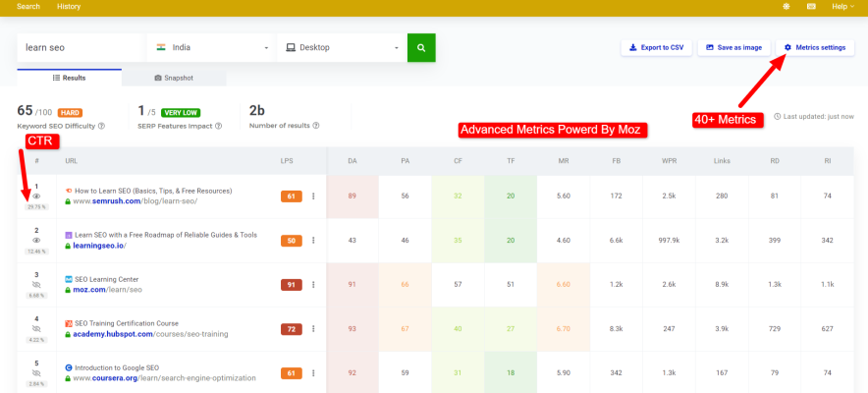
Task: Click the DA value 89 cell
Action: click(x=353, y=196)
